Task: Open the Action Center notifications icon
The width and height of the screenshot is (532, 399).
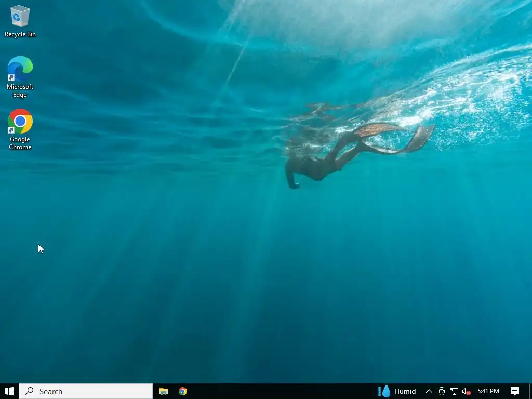Action: (515, 391)
